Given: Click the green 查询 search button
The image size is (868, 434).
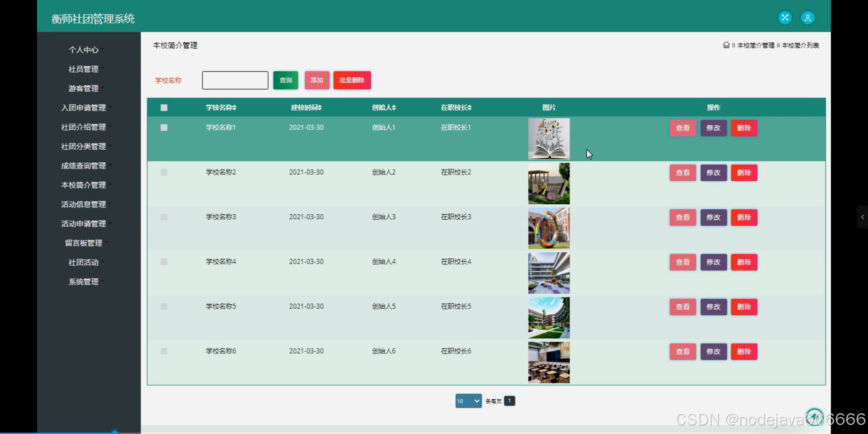Looking at the screenshot, I should pyautogui.click(x=286, y=80).
